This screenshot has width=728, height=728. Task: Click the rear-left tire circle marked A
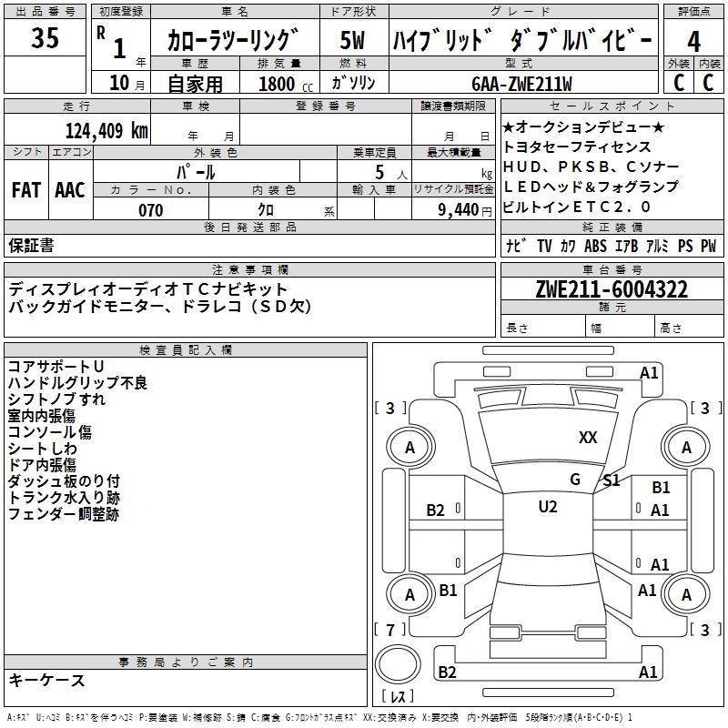[x=409, y=595]
